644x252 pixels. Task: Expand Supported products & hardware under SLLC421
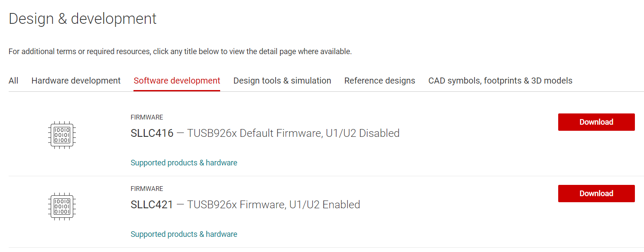click(x=184, y=234)
